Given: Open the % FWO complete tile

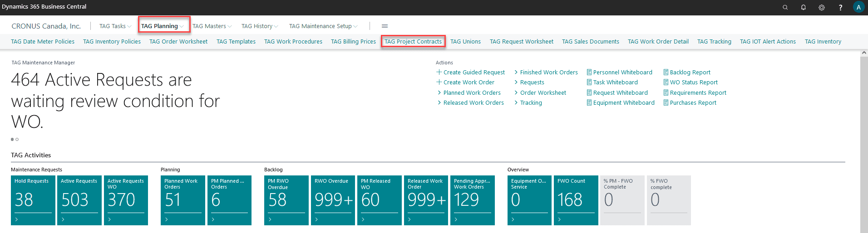Looking at the screenshot, I should [x=669, y=200].
